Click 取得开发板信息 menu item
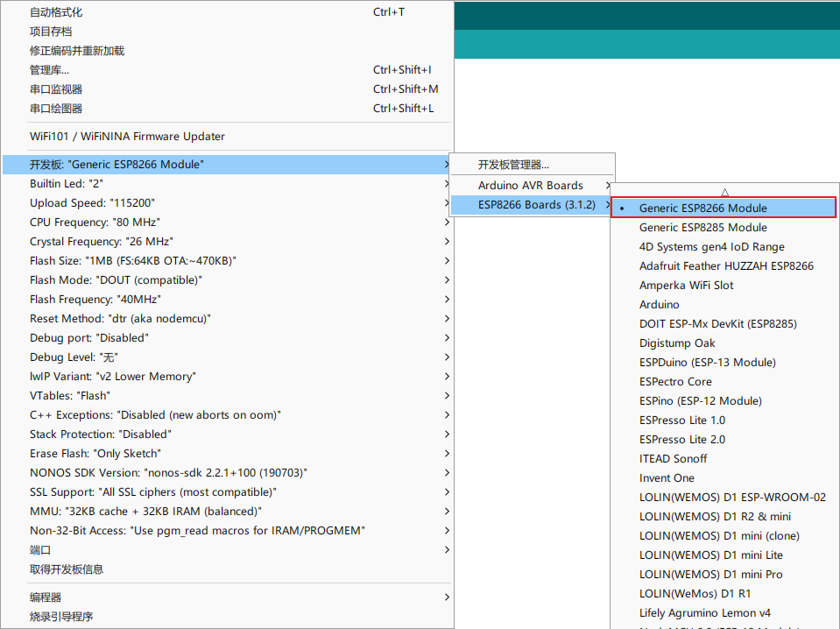Viewport: 840px width, 629px height. [x=228, y=569]
